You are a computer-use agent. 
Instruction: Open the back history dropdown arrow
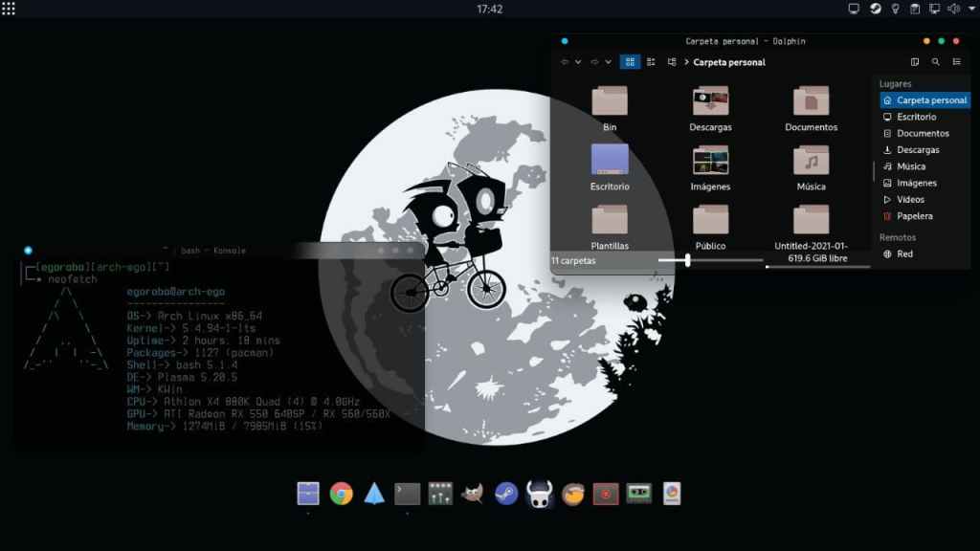pyautogui.click(x=578, y=62)
